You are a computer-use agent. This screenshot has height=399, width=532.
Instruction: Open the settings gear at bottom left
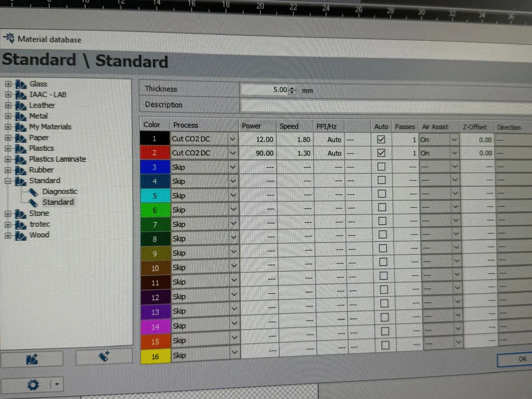click(x=33, y=385)
